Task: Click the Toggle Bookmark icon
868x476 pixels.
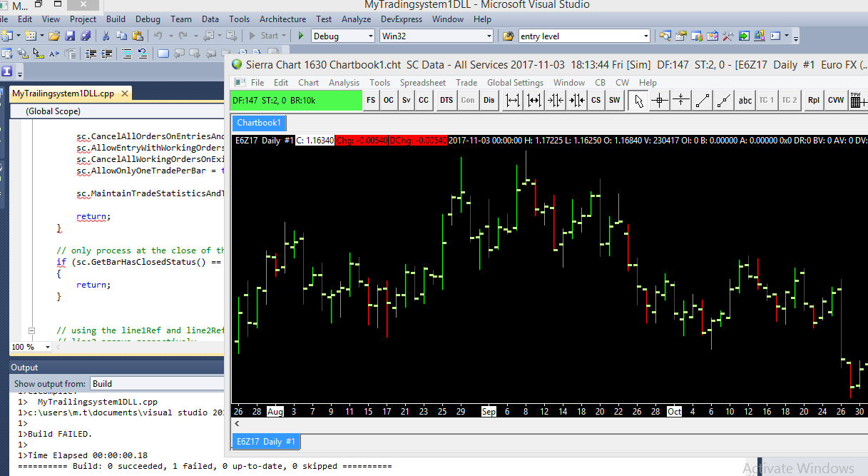Action: (x=163, y=53)
